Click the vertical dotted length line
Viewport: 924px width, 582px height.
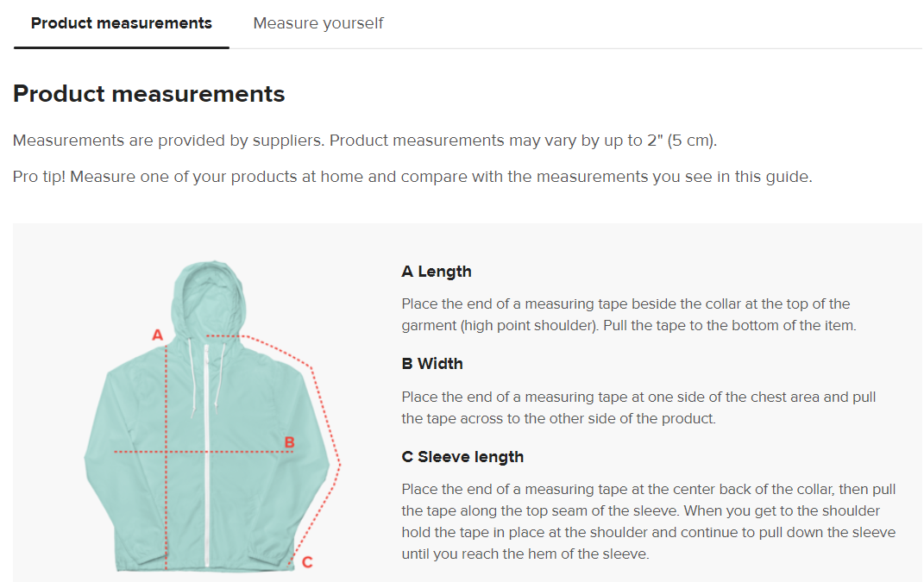(x=165, y=500)
